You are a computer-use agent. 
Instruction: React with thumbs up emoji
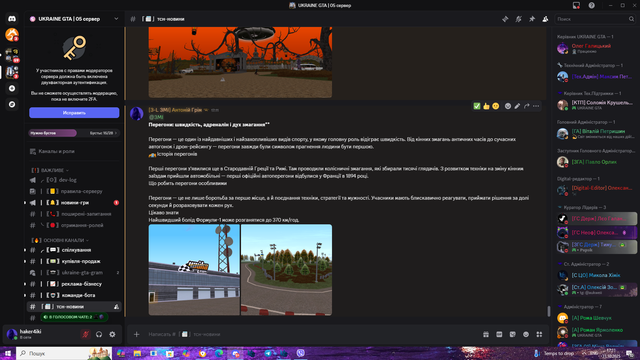486,106
